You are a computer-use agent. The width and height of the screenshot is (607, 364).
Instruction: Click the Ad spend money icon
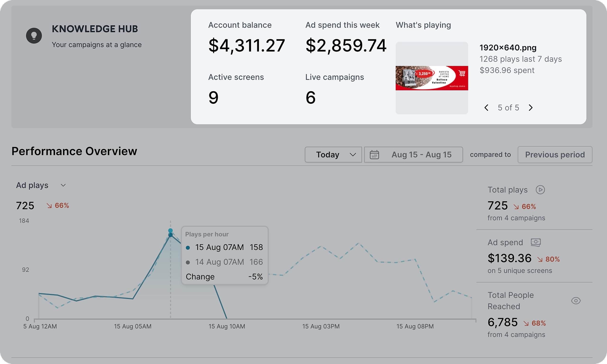click(x=536, y=242)
